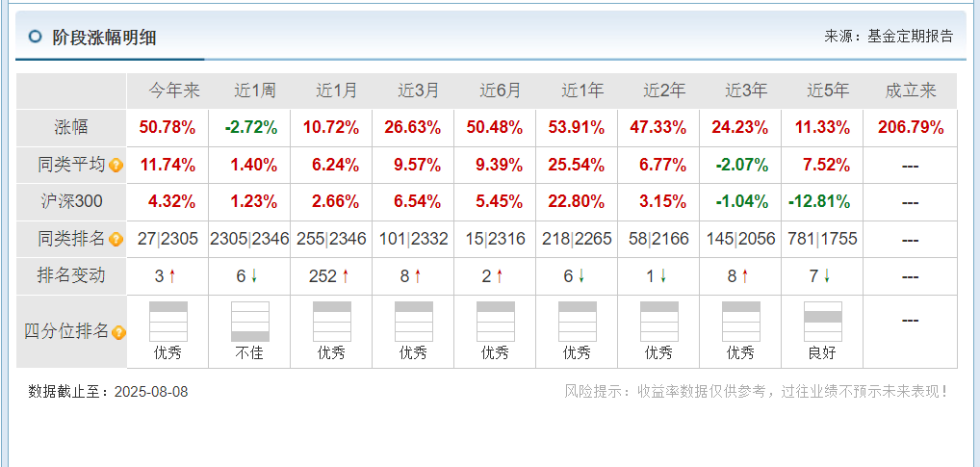Click the 数据截止至：2025-08-08 date text

click(108, 392)
